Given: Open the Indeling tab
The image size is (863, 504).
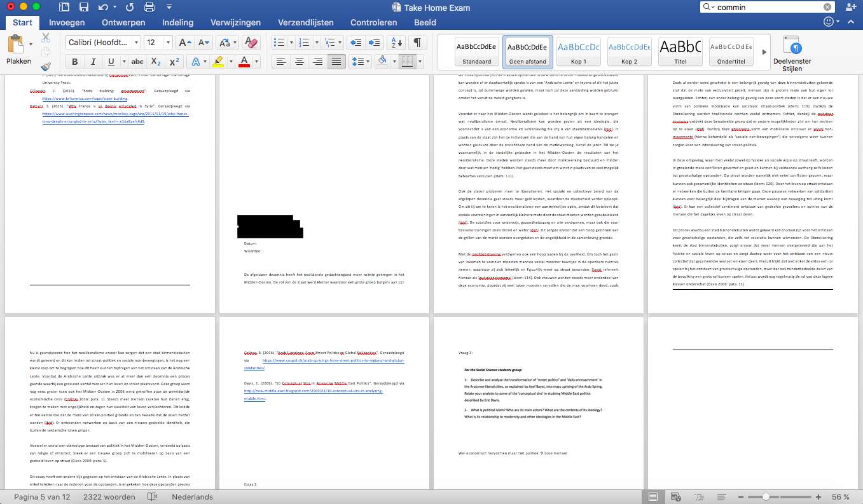Looking at the screenshot, I should click(177, 22).
